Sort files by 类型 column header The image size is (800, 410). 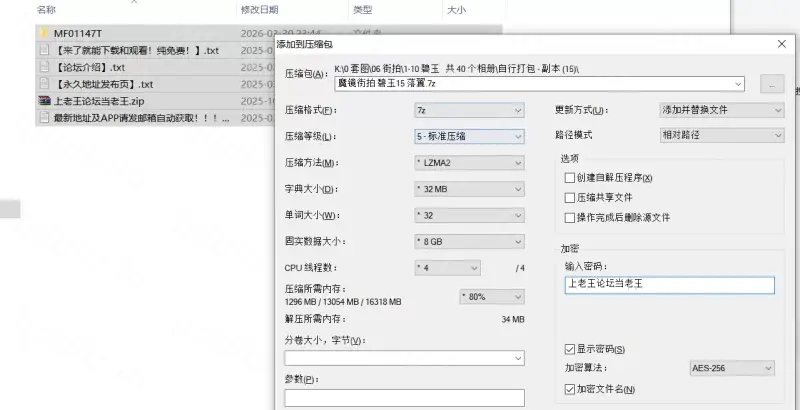coord(363,10)
